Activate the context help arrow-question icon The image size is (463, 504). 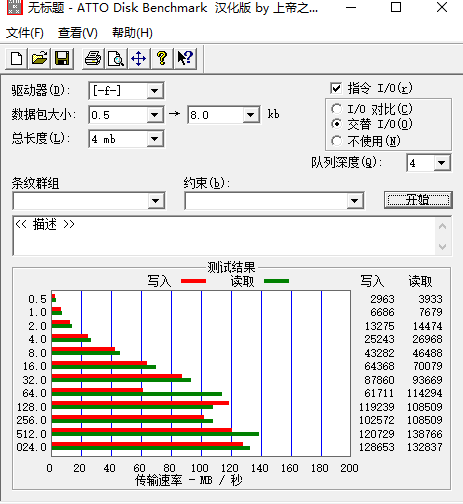click(x=185, y=59)
